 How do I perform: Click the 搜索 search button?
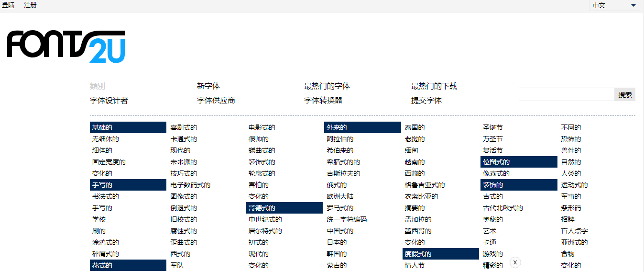(625, 95)
